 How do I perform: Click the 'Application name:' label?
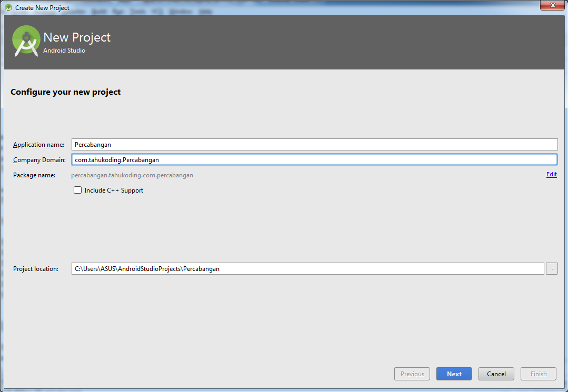pyautogui.click(x=38, y=144)
